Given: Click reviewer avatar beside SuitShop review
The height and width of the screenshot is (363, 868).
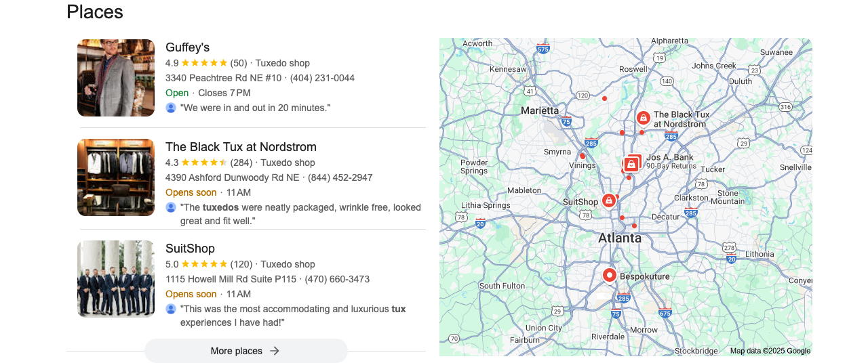Looking at the screenshot, I should click(x=171, y=309).
